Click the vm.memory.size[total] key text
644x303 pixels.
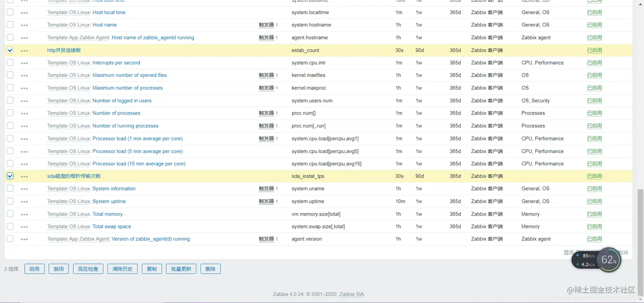tap(316, 214)
